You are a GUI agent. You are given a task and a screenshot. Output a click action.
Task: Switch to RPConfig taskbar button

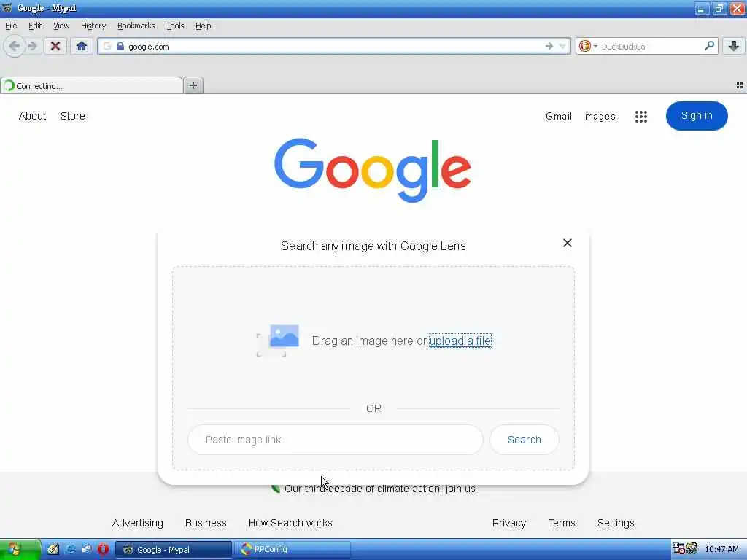(293, 550)
